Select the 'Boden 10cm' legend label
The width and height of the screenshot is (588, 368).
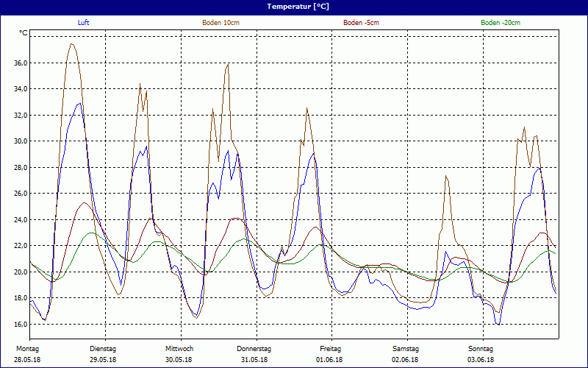pos(220,23)
